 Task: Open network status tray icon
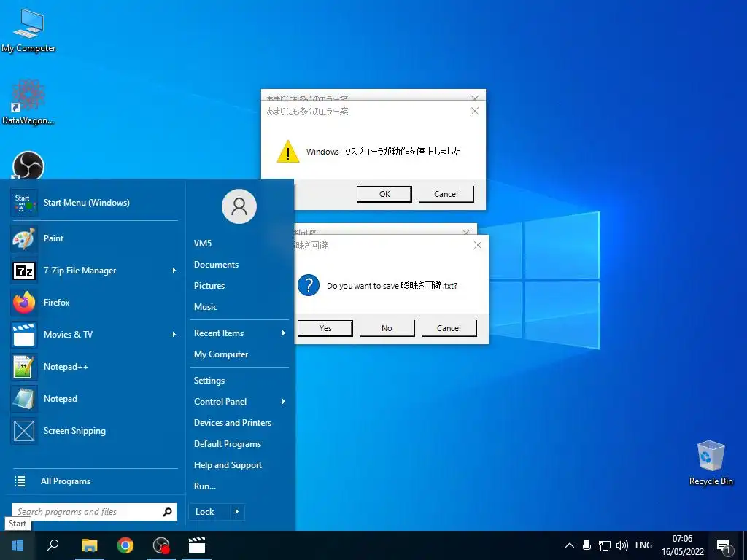[x=605, y=545]
